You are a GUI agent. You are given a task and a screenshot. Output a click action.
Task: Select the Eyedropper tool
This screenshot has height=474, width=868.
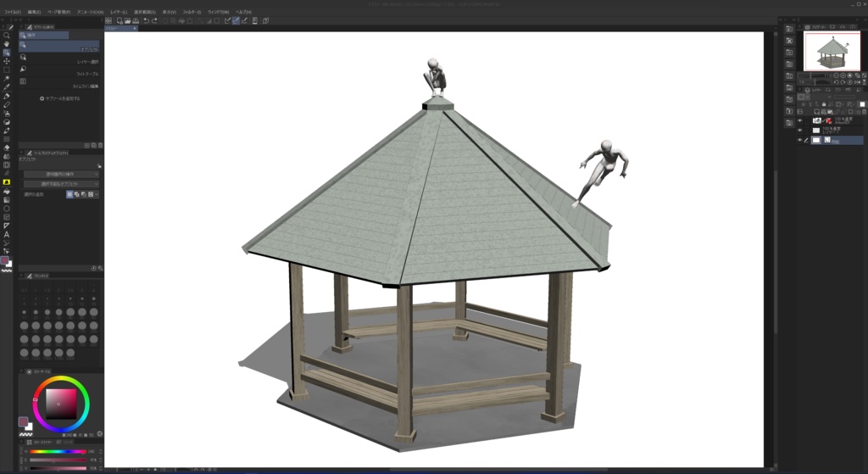7,87
